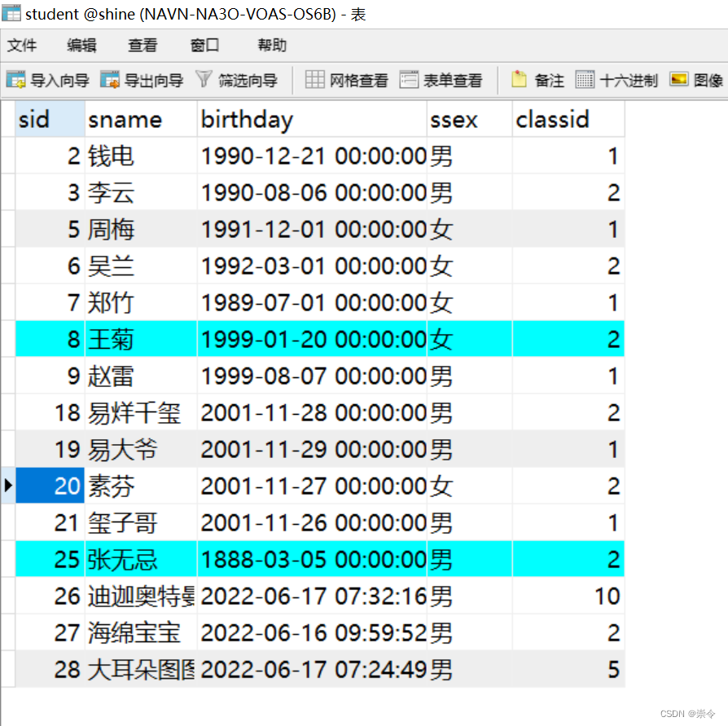728x726 pixels.
Task: Select the cell with name 易大爷
Action: pyautogui.click(x=141, y=449)
